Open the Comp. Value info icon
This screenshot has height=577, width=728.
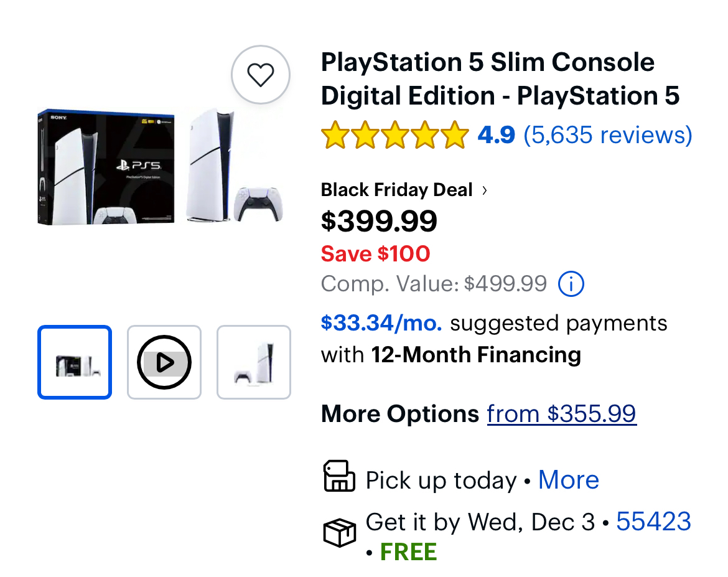(x=571, y=284)
